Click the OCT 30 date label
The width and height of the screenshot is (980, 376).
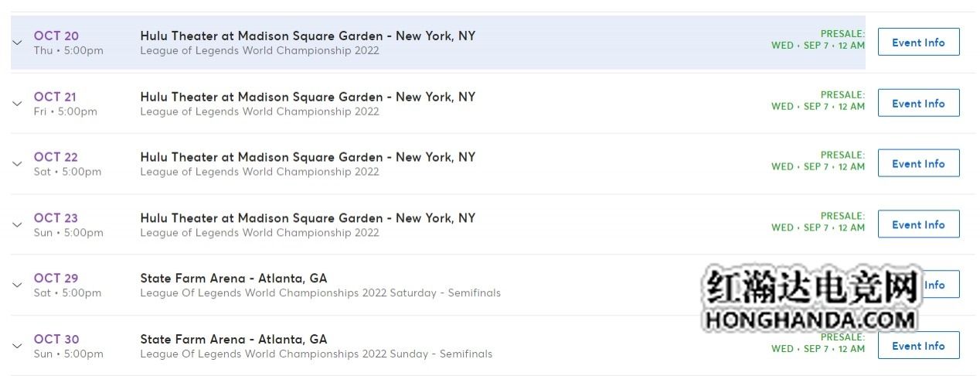pos(56,339)
